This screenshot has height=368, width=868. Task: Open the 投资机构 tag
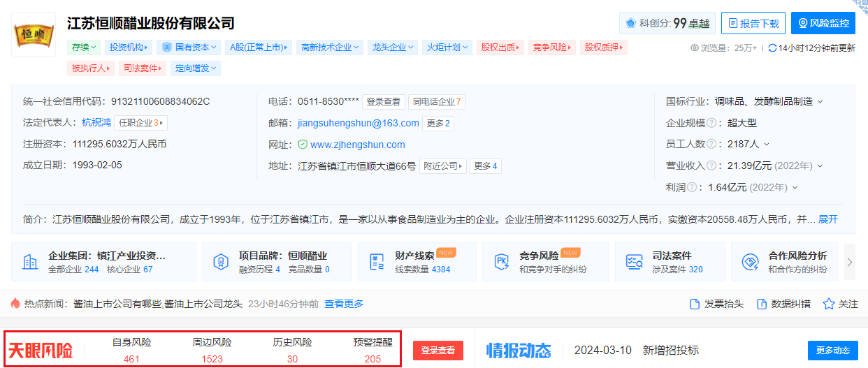point(129,47)
